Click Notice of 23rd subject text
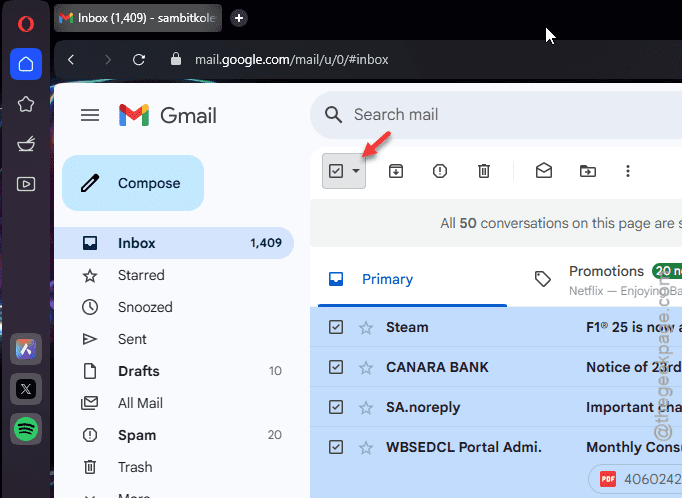Image resolution: width=682 pixels, height=498 pixels. [634, 368]
